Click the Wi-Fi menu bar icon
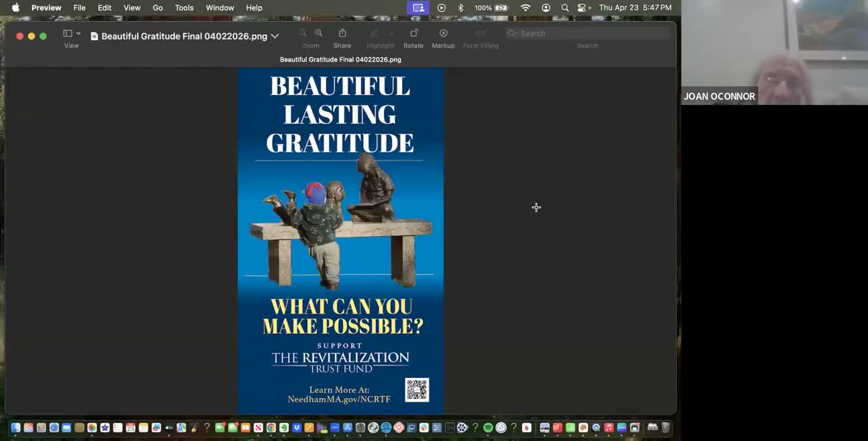Screen dimensions: 868x441 (x=526, y=7)
